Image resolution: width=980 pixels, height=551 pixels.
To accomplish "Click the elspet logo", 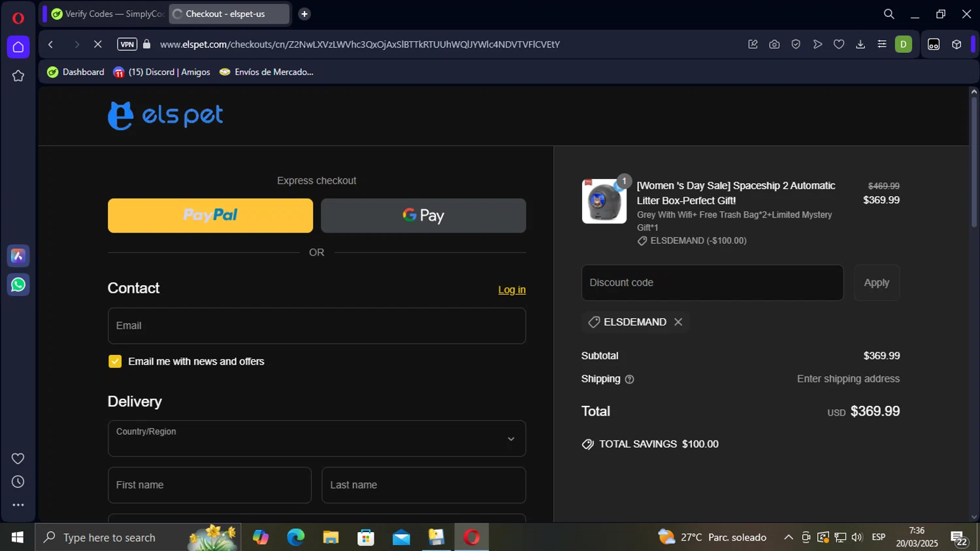I will [x=165, y=116].
